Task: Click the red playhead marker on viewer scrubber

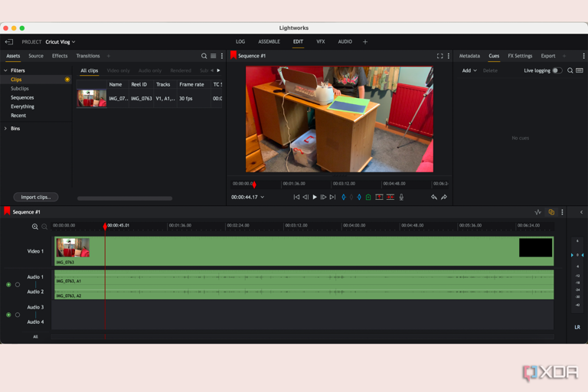Action: click(254, 185)
